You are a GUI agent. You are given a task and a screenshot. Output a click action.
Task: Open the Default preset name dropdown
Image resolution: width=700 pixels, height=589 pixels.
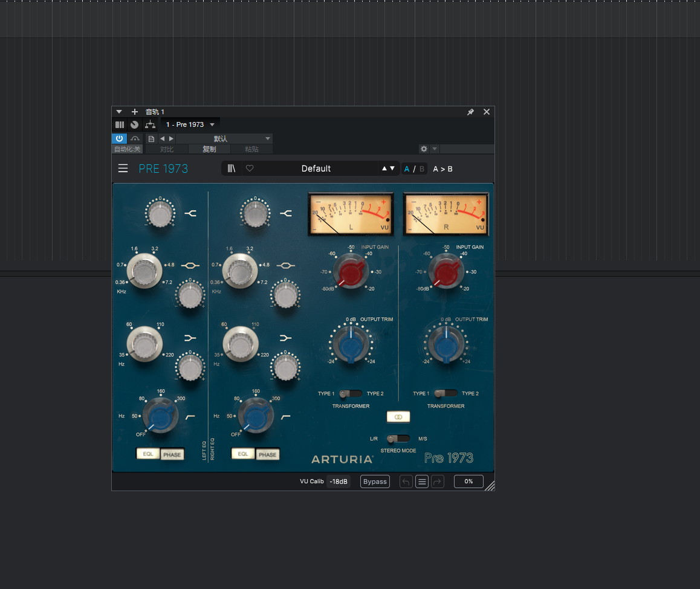316,169
